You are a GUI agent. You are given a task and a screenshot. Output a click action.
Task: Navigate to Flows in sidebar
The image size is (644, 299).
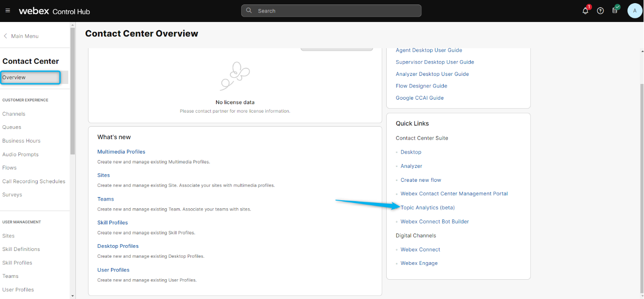(9, 168)
